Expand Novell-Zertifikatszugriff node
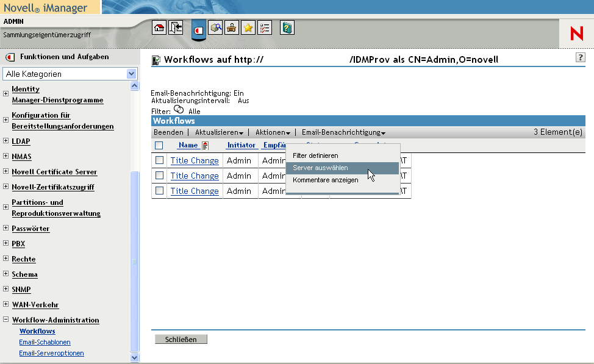Screen dimensions: 594x364 pyautogui.click(x=5, y=186)
